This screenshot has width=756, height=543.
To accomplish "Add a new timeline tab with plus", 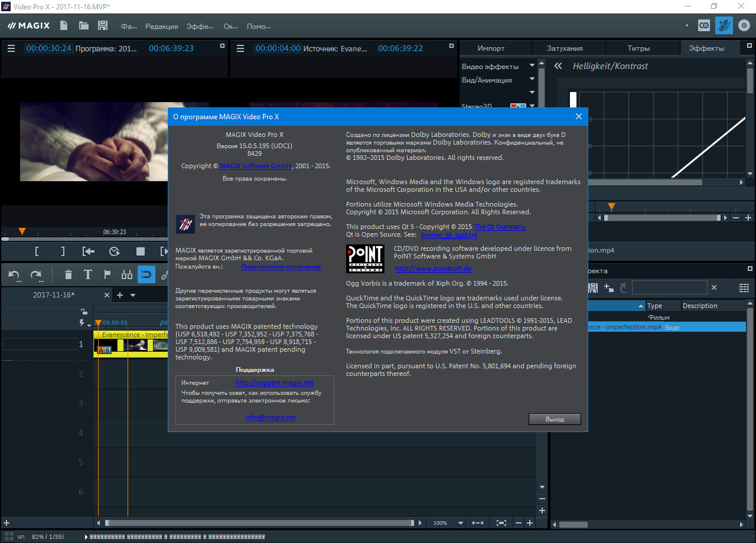I will coord(119,295).
